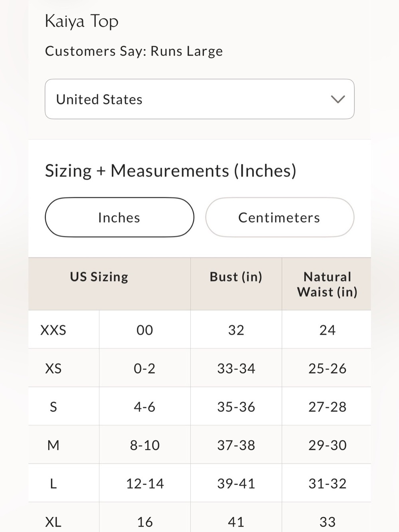Viewport: 399px width, 532px height.
Task: Open the United States country dropdown
Action: pos(199,99)
